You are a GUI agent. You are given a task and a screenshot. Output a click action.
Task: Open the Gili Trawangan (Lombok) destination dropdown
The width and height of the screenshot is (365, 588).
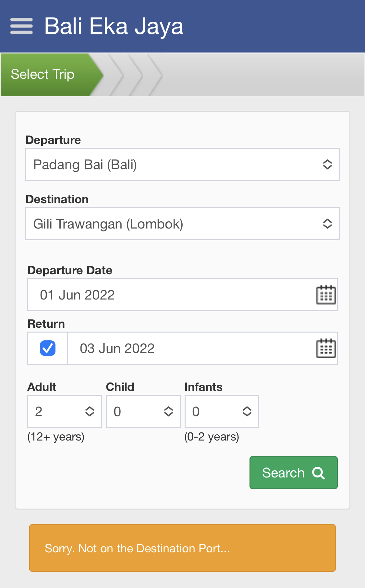[182, 224]
